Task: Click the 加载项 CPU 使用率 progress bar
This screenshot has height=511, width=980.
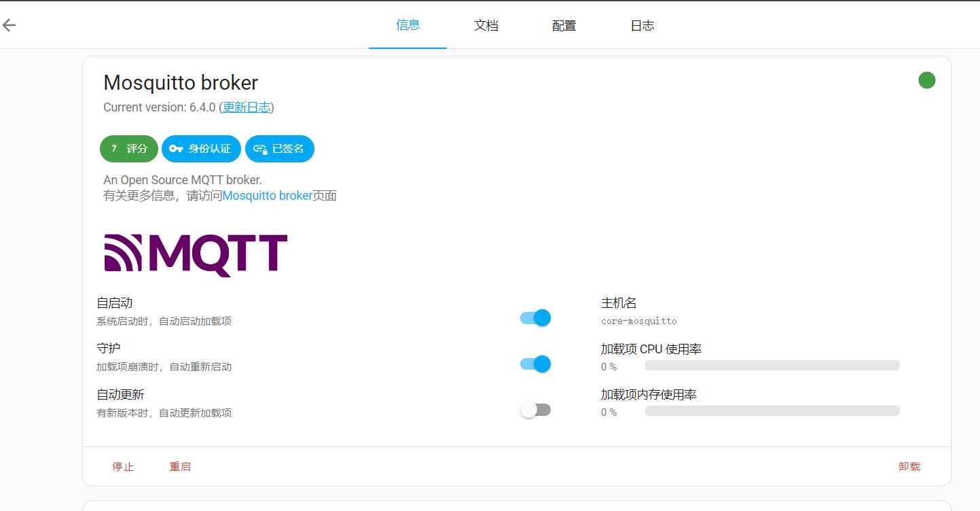Action: coord(772,366)
